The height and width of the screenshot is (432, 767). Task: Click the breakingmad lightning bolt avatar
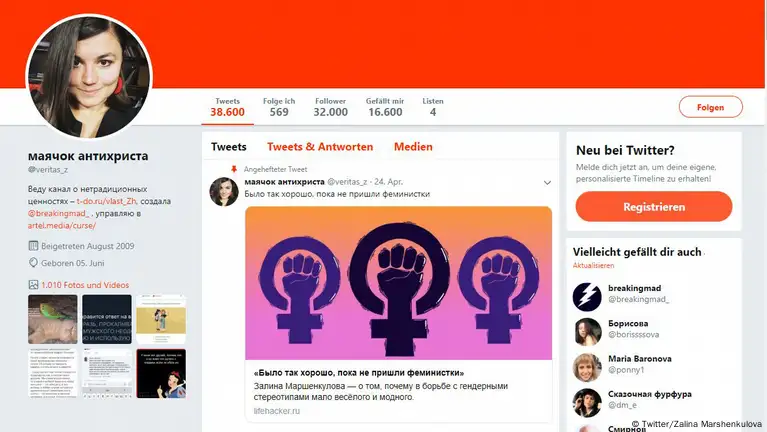coord(587,296)
